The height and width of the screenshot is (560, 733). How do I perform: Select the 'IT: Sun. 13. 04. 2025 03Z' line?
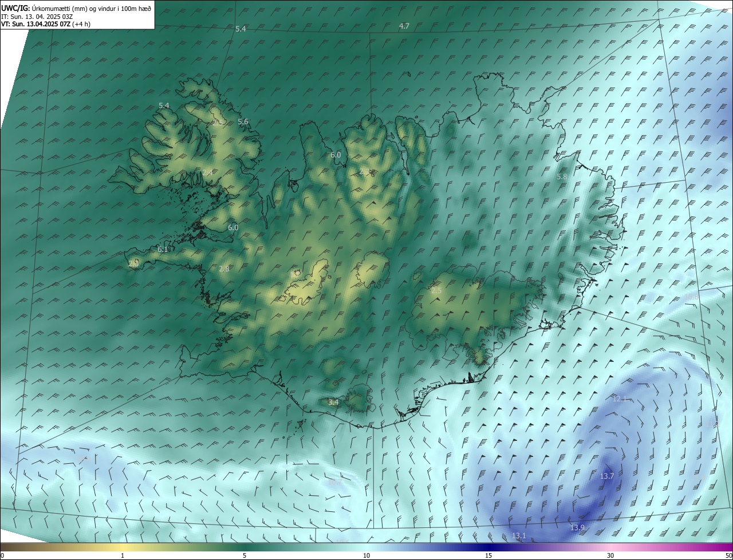[x=37, y=16]
